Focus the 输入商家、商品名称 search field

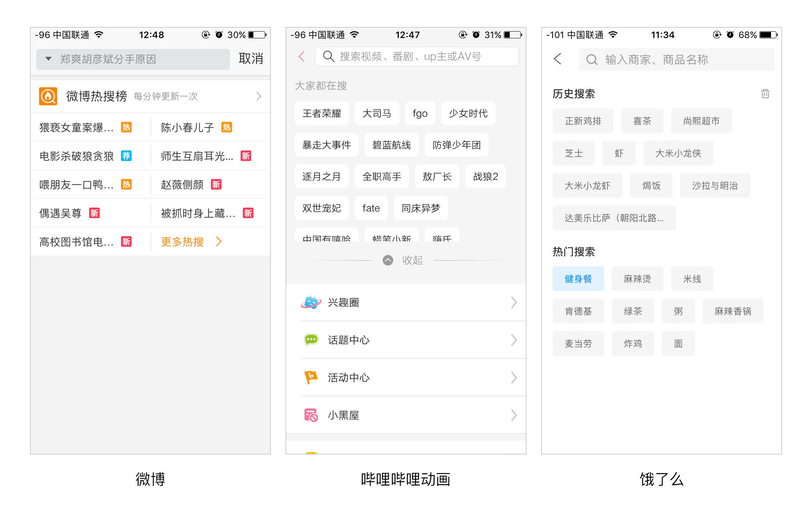point(677,59)
